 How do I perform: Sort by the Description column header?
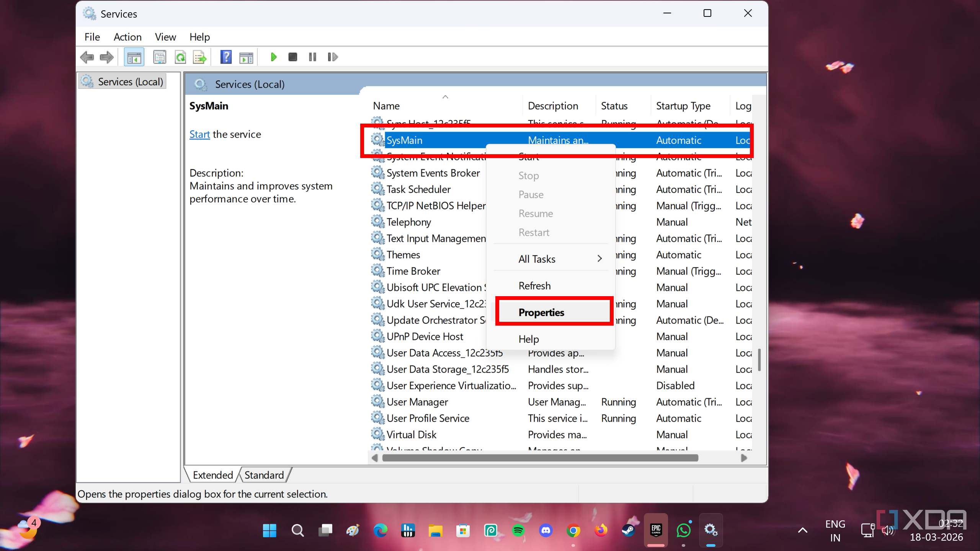click(559, 106)
